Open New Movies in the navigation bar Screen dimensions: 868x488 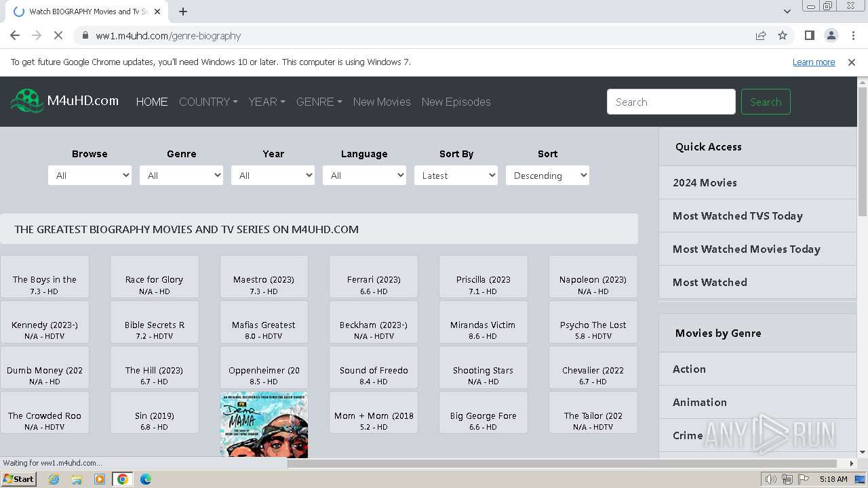tap(382, 102)
